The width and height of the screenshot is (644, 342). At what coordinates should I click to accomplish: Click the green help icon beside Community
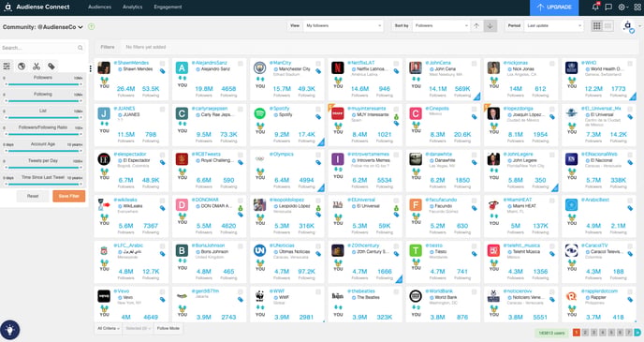coord(92,27)
